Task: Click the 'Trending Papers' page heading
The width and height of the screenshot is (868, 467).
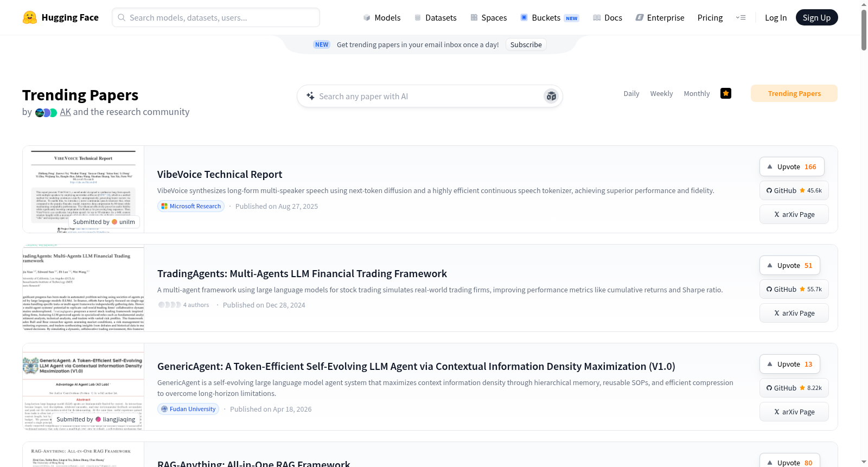Action: pyautogui.click(x=80, y=95)
